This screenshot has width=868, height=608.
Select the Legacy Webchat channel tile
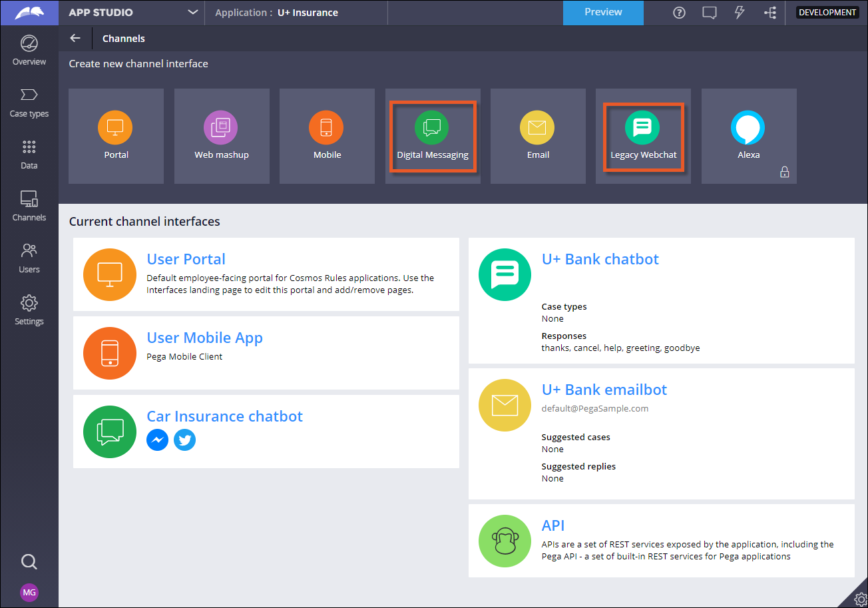(x=643, y=137)
